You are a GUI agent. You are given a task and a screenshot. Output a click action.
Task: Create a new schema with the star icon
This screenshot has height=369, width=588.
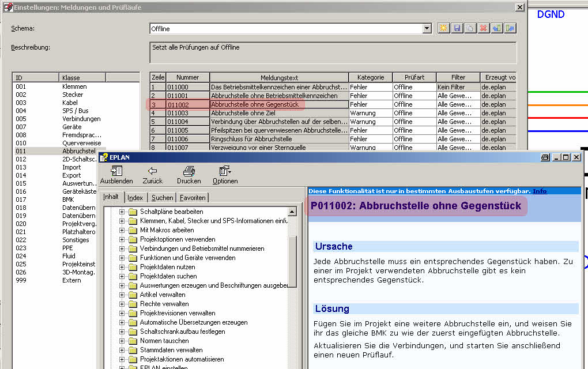[x=444, y=28]
